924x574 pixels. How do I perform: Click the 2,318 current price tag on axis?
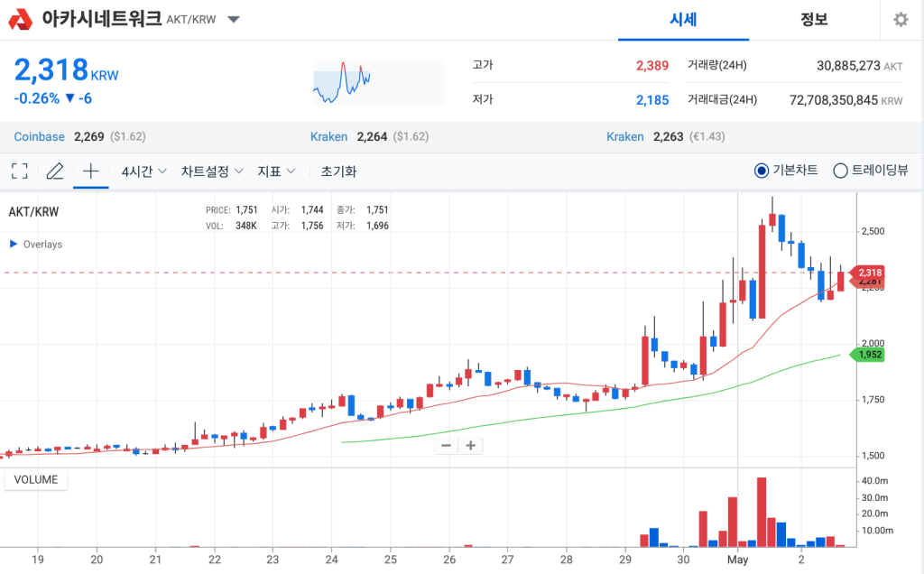pos(869,273)
